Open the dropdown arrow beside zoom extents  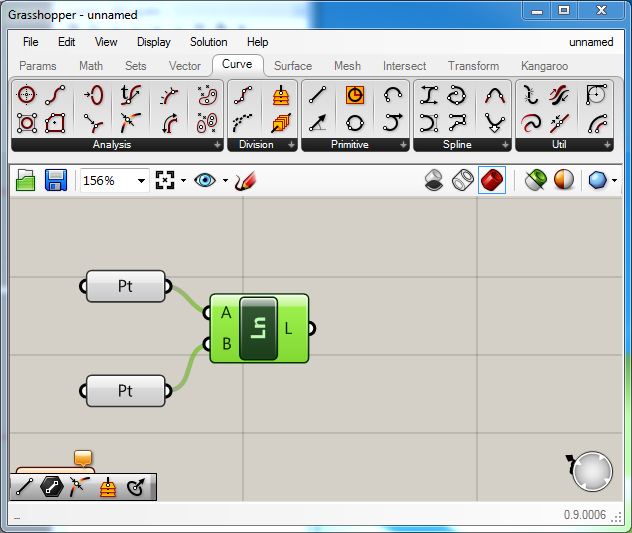click(183, 180)
